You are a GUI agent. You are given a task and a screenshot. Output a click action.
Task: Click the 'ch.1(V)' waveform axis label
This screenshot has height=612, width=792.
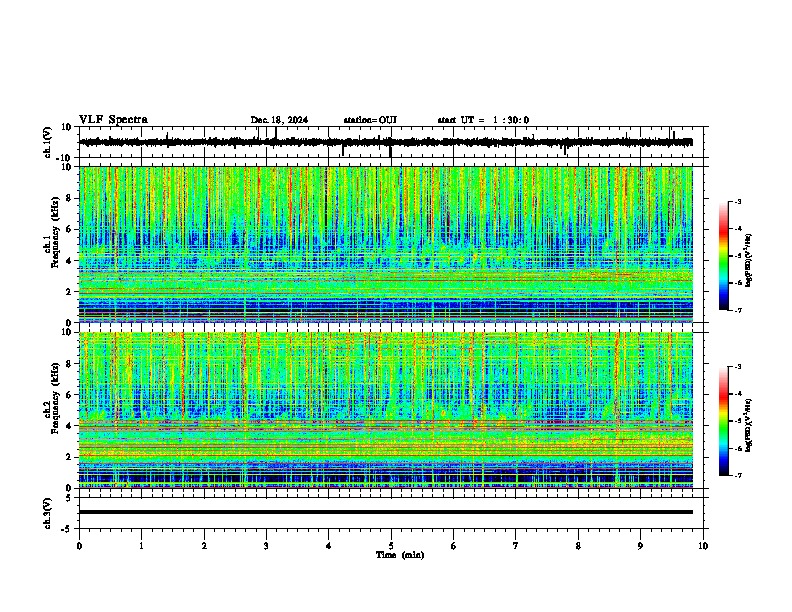(x=48, y=142)
